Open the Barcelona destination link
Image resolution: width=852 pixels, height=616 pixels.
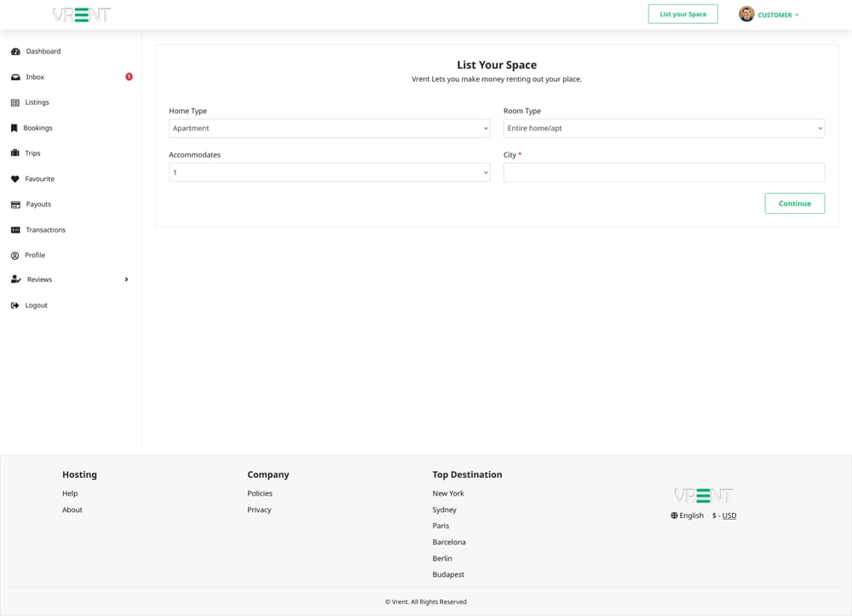[449, 542]
